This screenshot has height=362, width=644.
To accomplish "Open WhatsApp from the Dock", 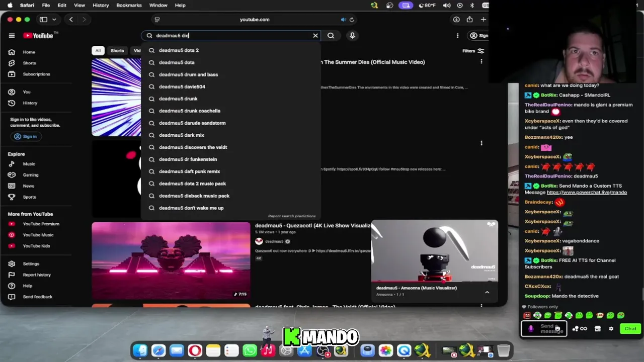I will coord(250,350).
